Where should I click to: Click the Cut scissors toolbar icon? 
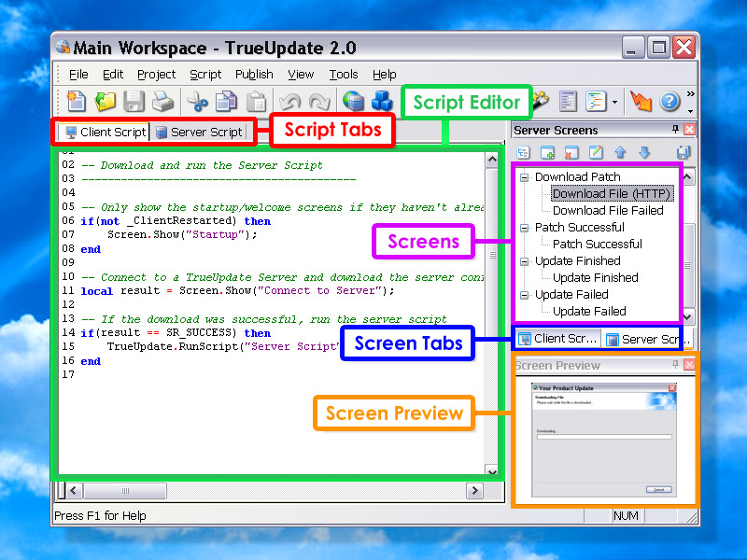(x=197, y=101)
